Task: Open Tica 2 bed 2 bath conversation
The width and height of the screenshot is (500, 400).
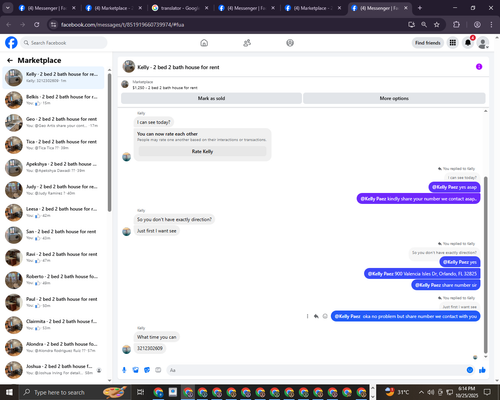Action: pos(53,145)
